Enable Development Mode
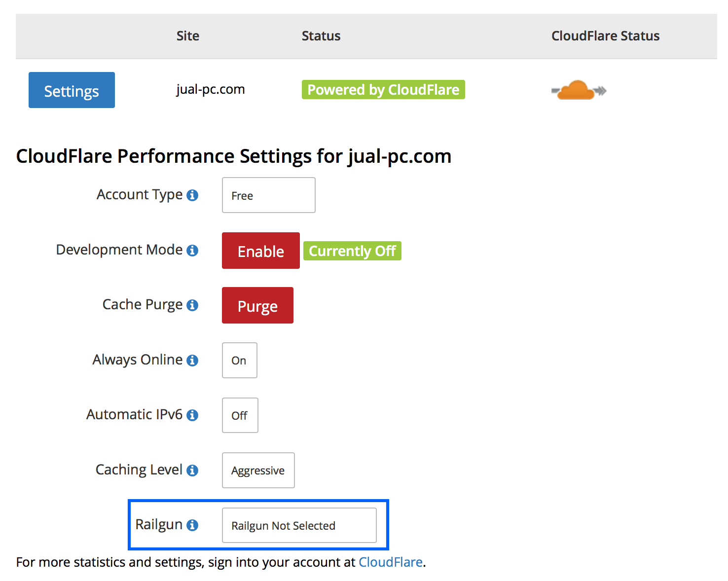 pos(260,251)
